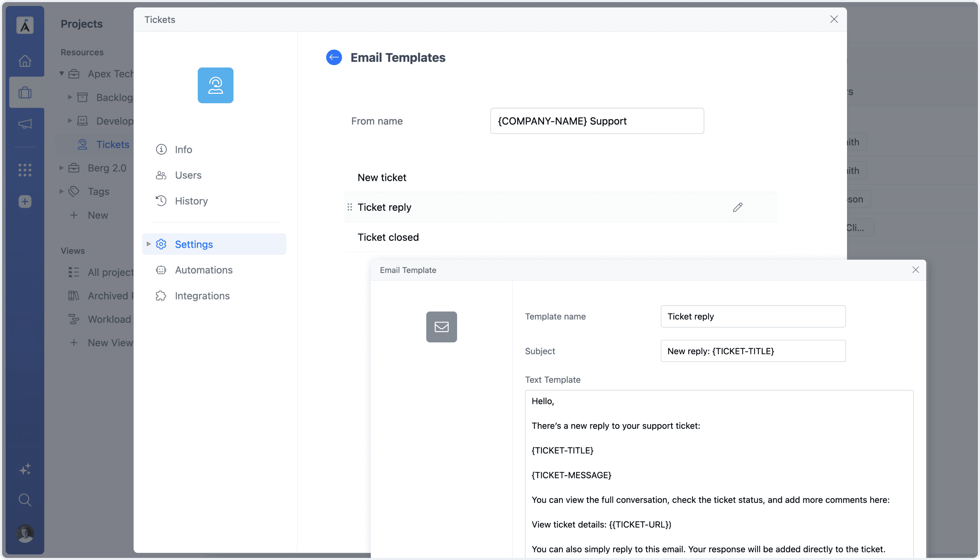The width and height of the screenshot is (980, 560).
Task: Expand the Berg 2.0 project
Action: (62, 168)
